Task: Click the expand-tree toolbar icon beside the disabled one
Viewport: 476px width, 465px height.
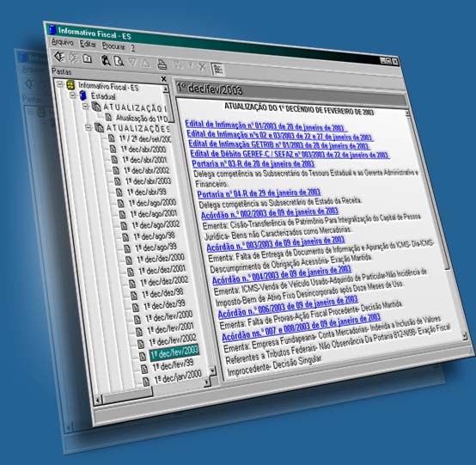Action: [59, 57]
